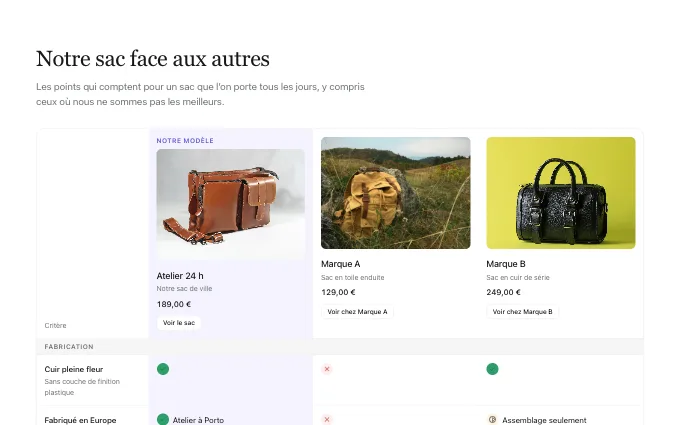Select the 'Marque A' product name
Viewport: 680px width, 425px height.
click(340, 264)
